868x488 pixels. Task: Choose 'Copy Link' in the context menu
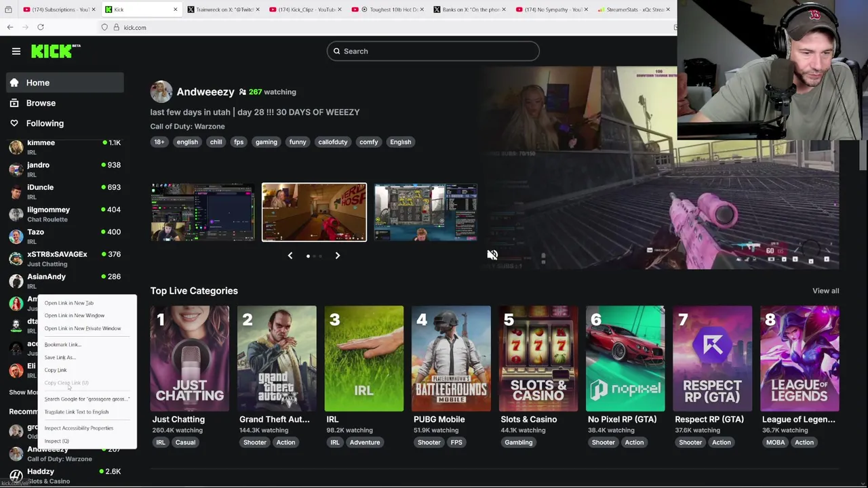tap(87, 371)
